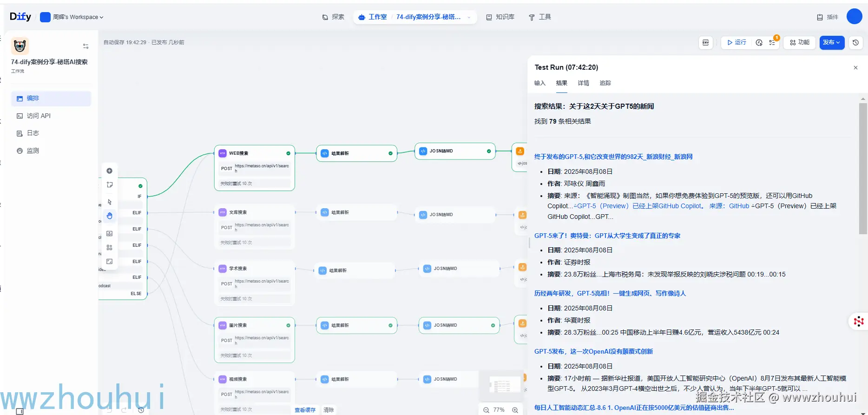Click the 功能 features button

click(800, 42)
